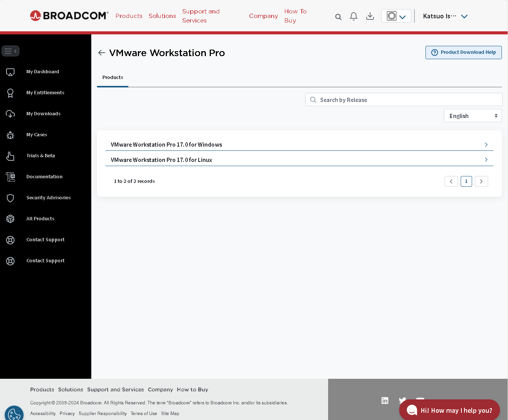Open the chip selector dropdown in the header
508x420 pixels.
396,16
